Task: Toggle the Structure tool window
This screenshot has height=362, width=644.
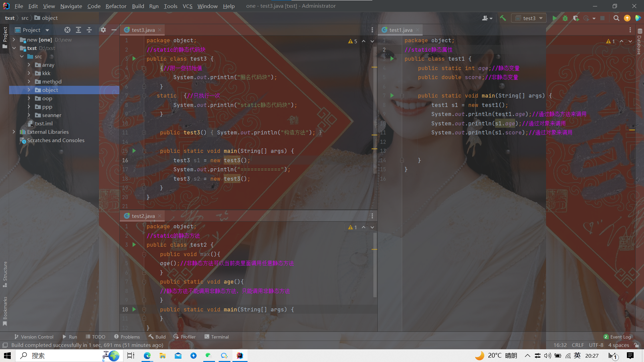Action: pyautogui.click(x=5, y=273)
